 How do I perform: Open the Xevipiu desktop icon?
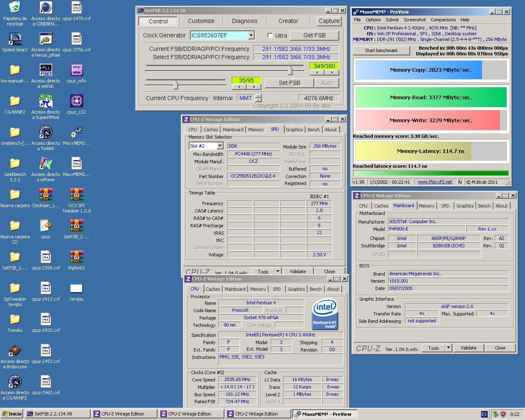pyautogui.click(x=76, y=288)
